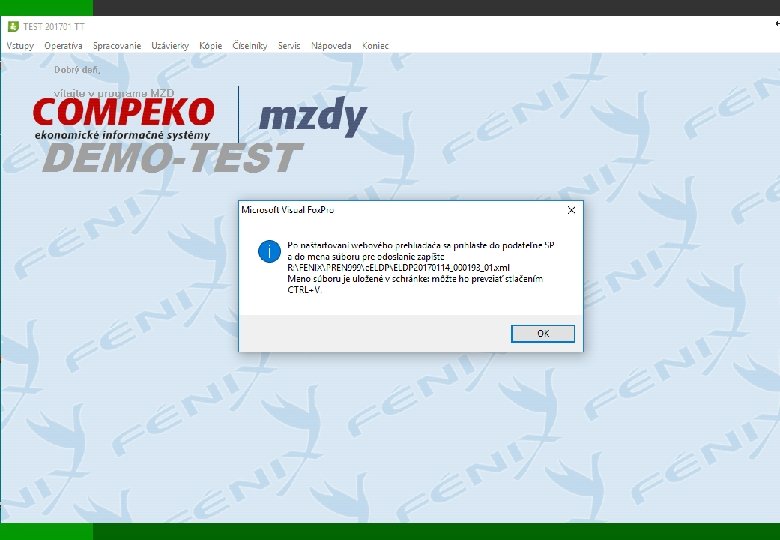780x540 pixels.
Task: Click the TEST 201701 TT window title
Action: coord(54,27)
